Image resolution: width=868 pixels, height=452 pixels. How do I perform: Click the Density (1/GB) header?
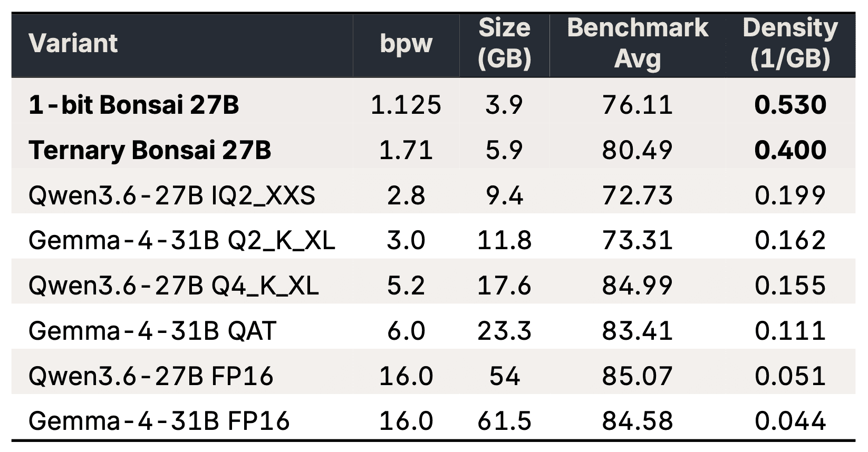pyautogui.click(x=790, y=43)
